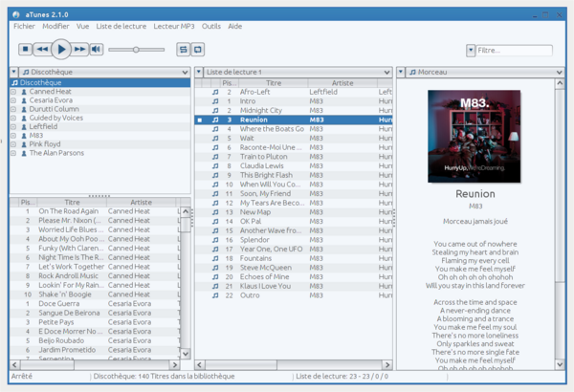Expand the Guided by Voices artist node
The height and width of the screenshot is (392, 574).
coord(13,118)
